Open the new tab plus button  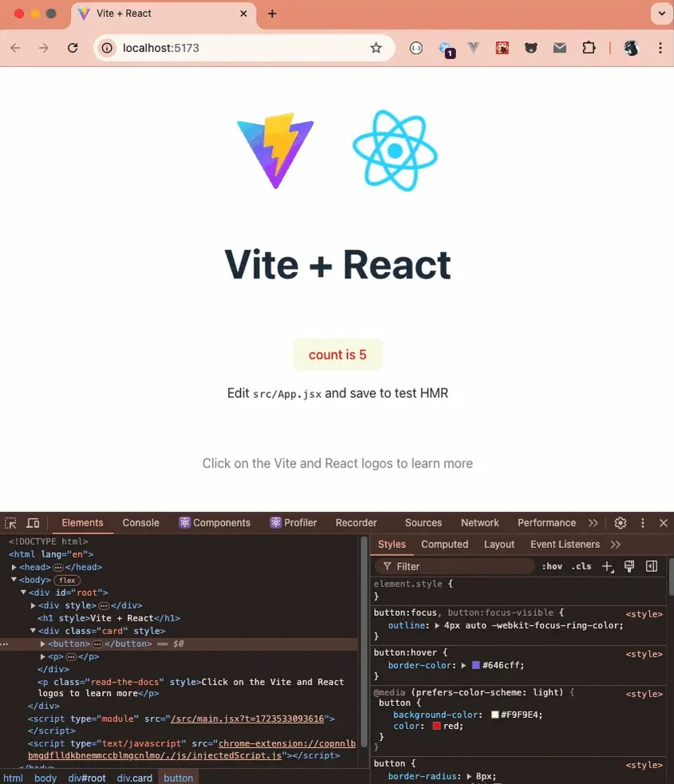pos(272,14)
